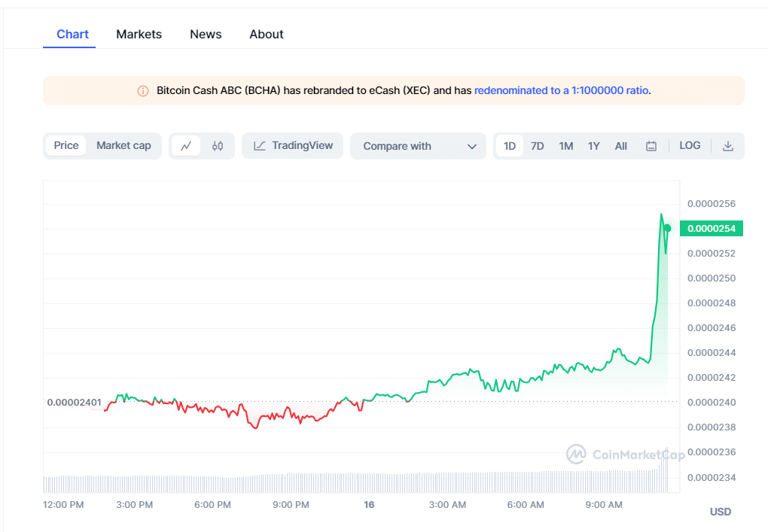Click the 0.0000246 price axis label
The width and height of the screenshot is (768, 532).
point(712,328)
